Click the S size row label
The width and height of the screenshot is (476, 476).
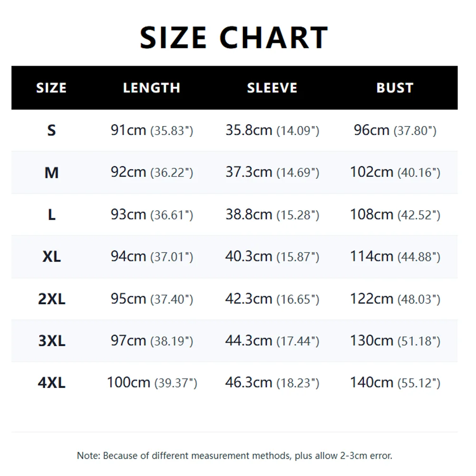(52, 131)
